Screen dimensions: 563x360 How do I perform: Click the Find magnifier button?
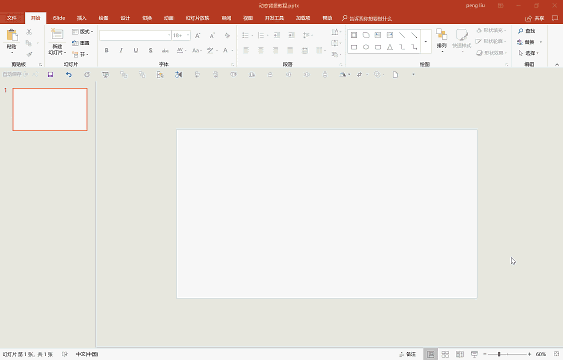526,31
